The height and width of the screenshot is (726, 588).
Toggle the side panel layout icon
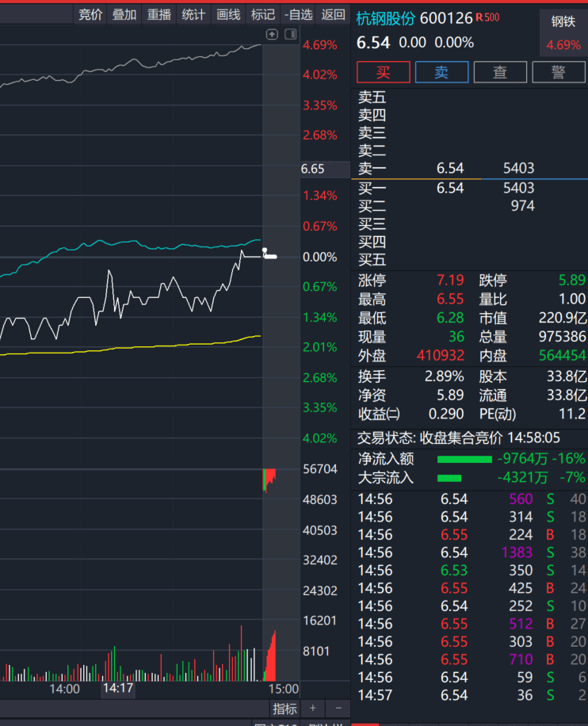point(291,34)
